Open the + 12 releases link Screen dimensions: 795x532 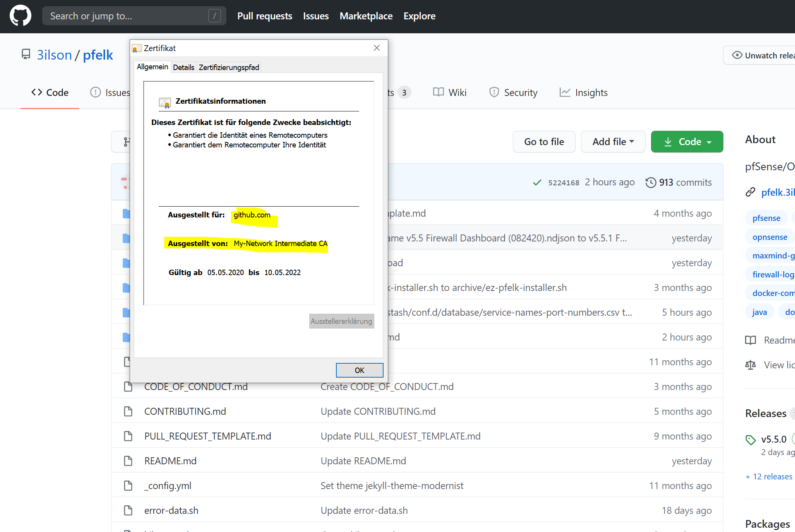pyautogui.click(x=769, y=477)
